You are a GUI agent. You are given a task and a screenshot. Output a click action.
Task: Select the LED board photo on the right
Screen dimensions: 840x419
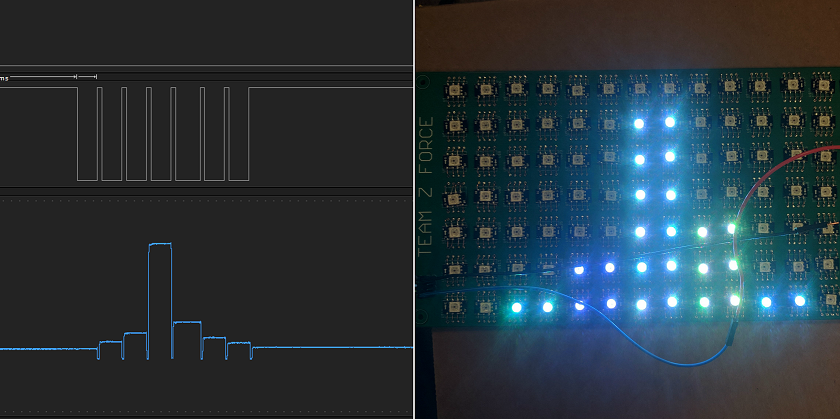tap(628, 210)
